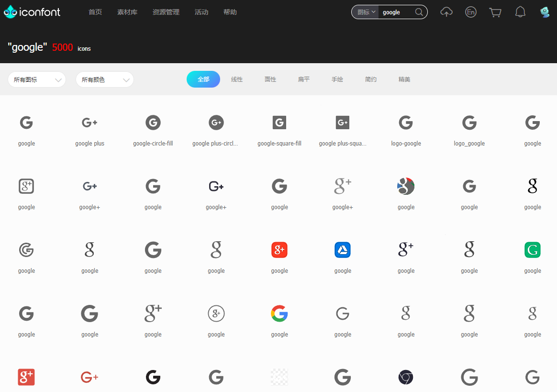Select the blue Google Drive icon
Screen dimensions: 557x392
[x=343, y=250]
